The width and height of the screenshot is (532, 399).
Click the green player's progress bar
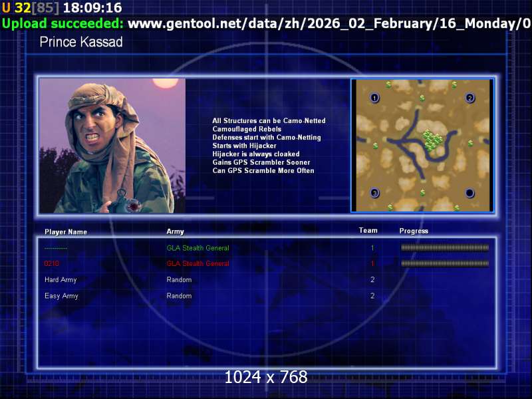(445, 247)
